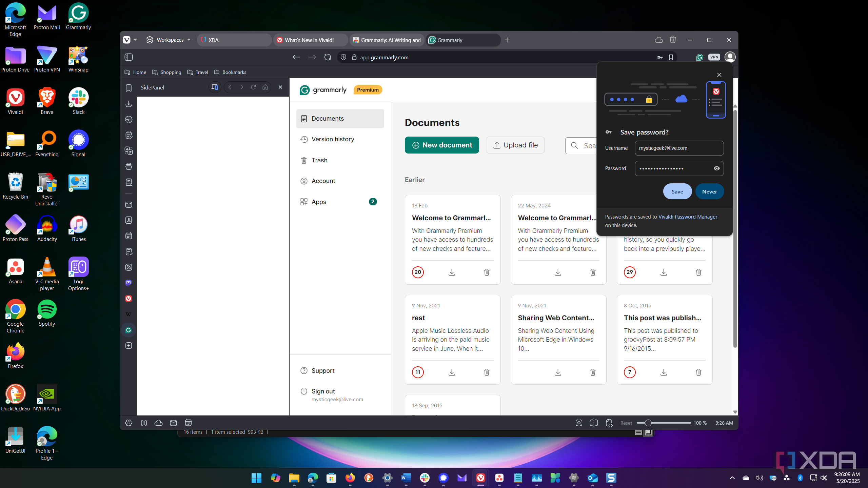Download the 'rest' document

[452, 372]
